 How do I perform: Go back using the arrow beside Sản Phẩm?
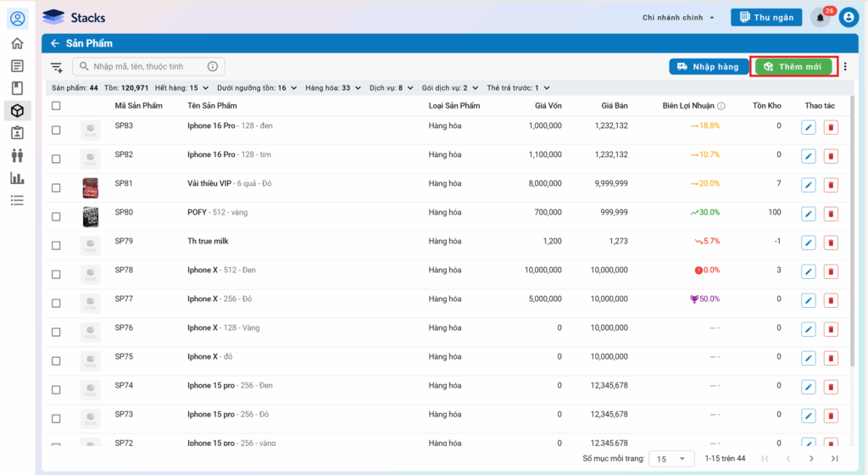(x=55, y=43)
